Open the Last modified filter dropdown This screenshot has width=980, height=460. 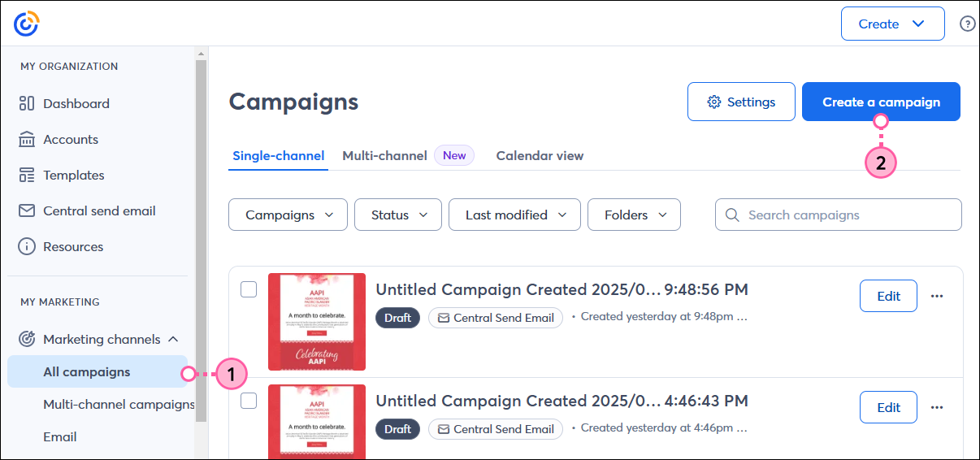coord(514,215)
